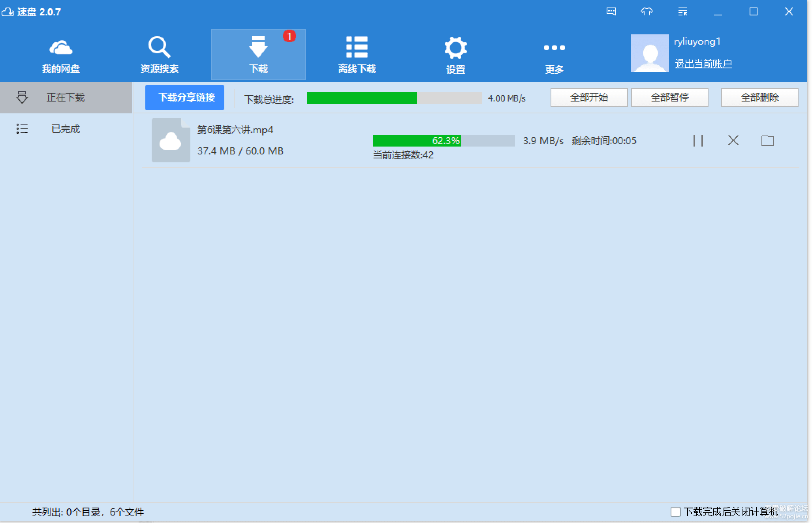The image size is (812, 523).
Task: Select 正在下载 in the sidebar
Action: (66, 98)
